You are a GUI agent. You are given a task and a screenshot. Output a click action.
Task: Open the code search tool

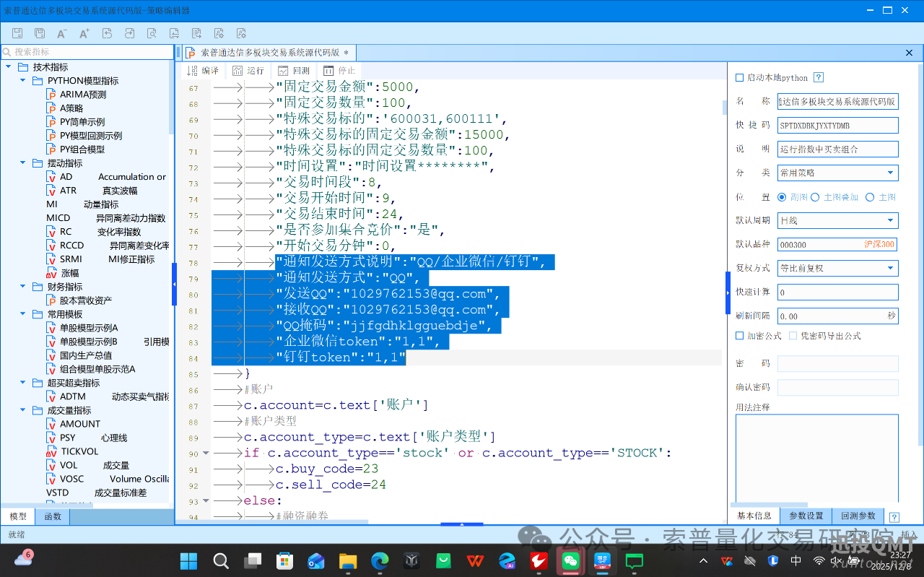(x=153, y=32)
